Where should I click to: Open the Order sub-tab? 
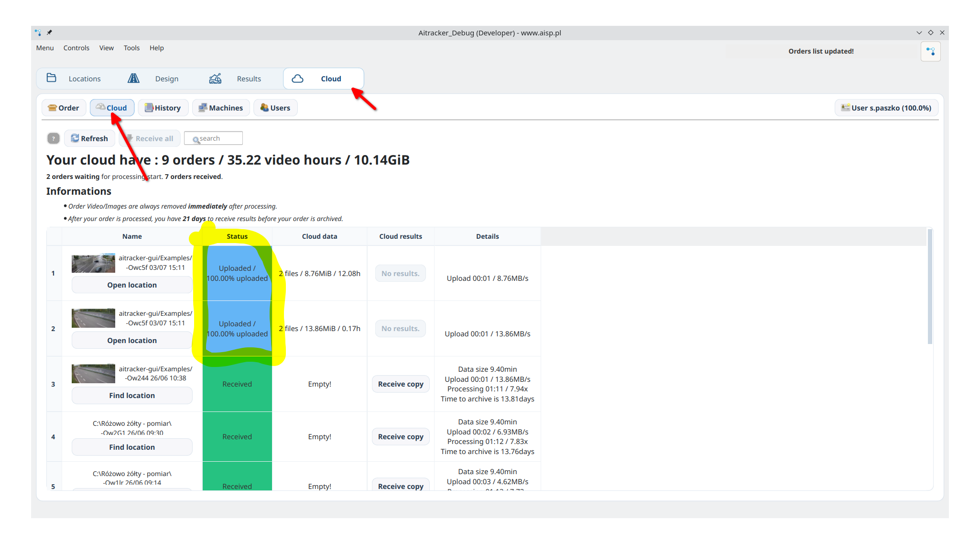64,108
